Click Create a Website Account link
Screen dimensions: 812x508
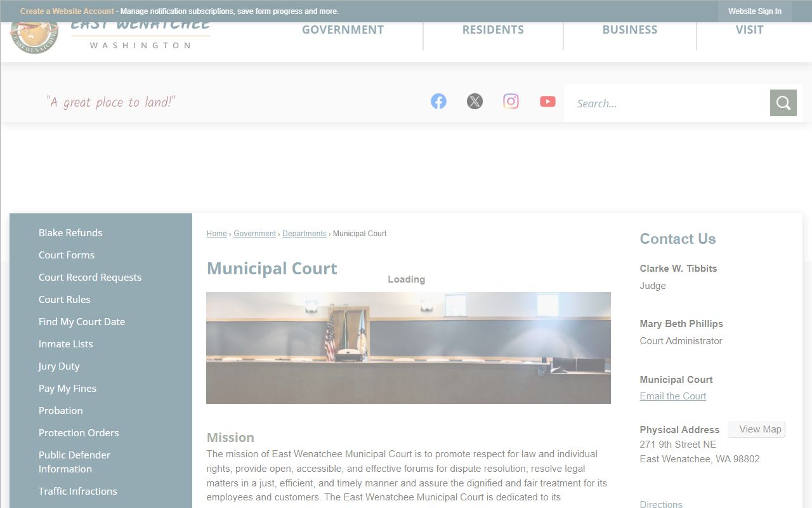coord(67,11)
